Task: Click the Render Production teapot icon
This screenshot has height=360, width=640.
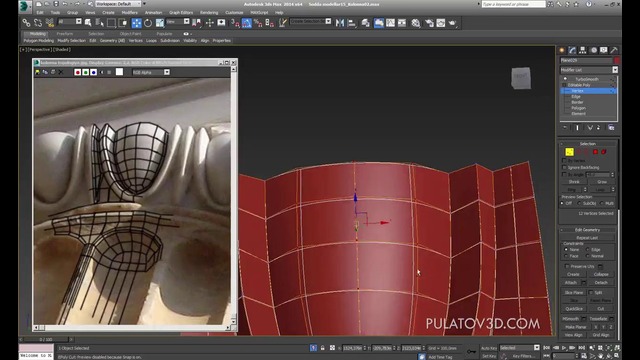Action: tap(452, 23)
